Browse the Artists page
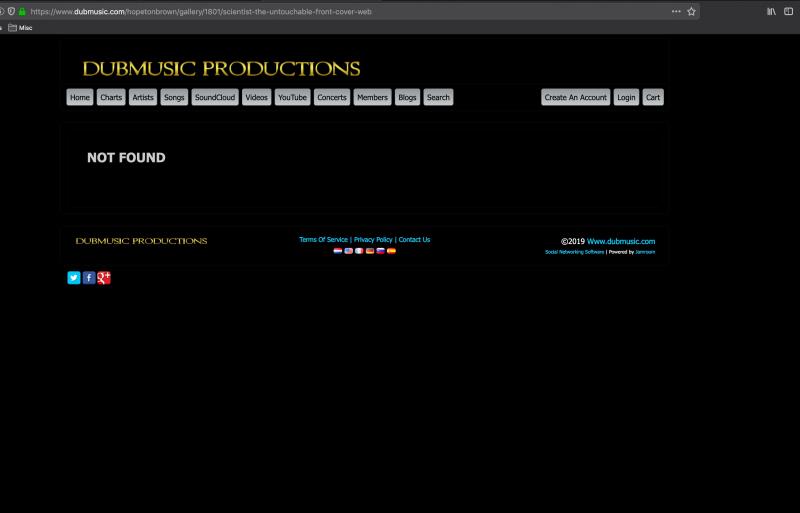The width and height of the screenshot is (800, 513). point(143,97)
